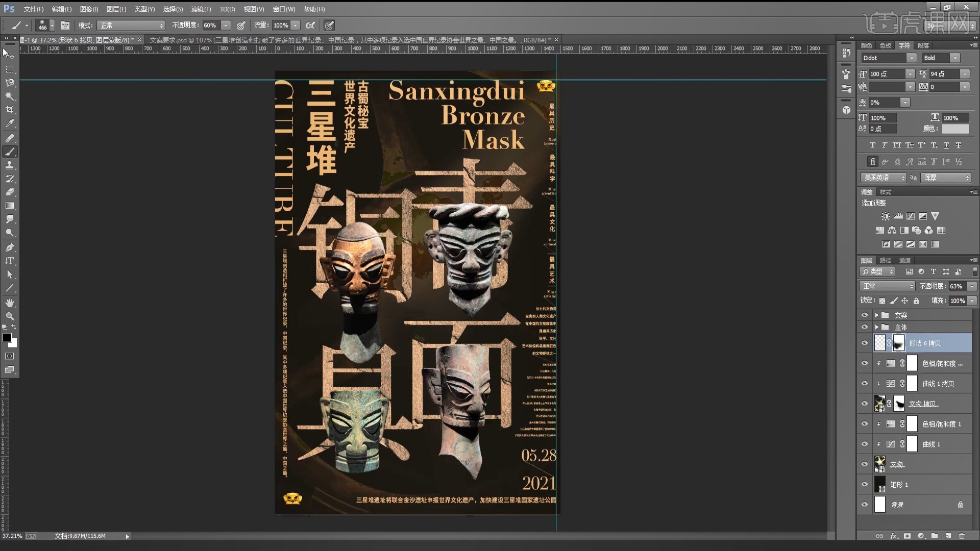Select the Zoom tool

(9, 316)
